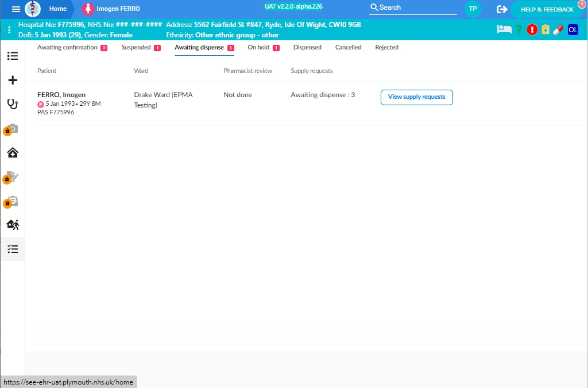Click the locked camera sidebar icon

click(x=11, y=129)
